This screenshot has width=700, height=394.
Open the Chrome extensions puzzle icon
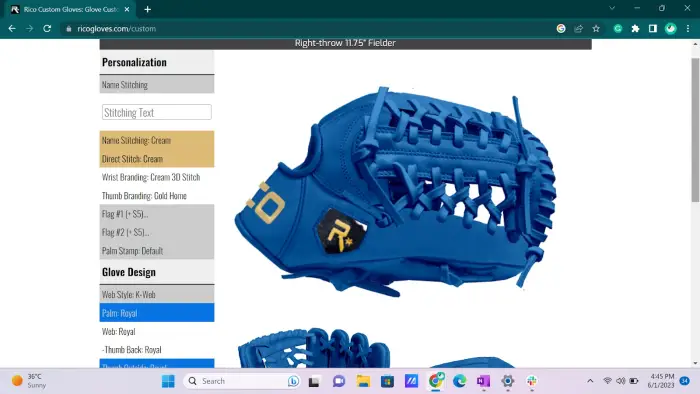tap(635, 29)
